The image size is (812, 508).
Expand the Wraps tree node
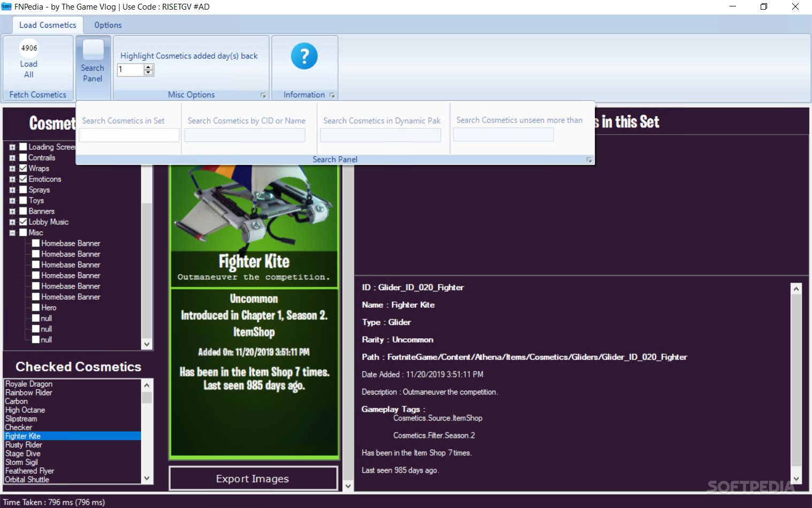12,169
